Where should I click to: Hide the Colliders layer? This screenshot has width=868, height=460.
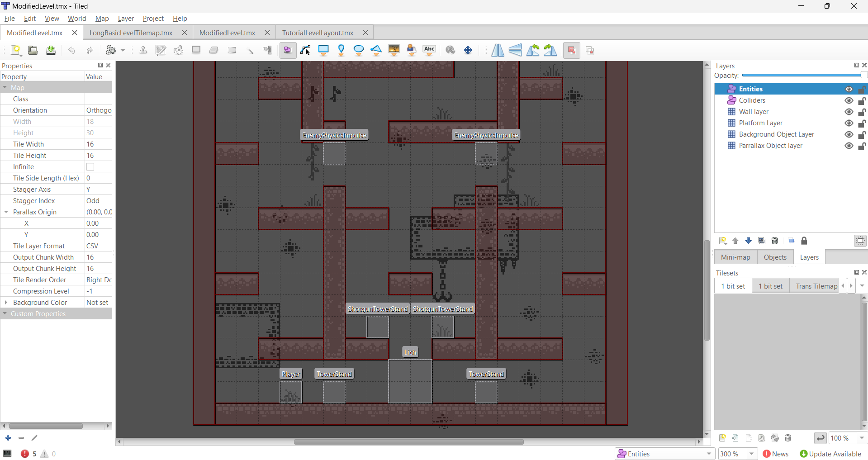point(849,100)
